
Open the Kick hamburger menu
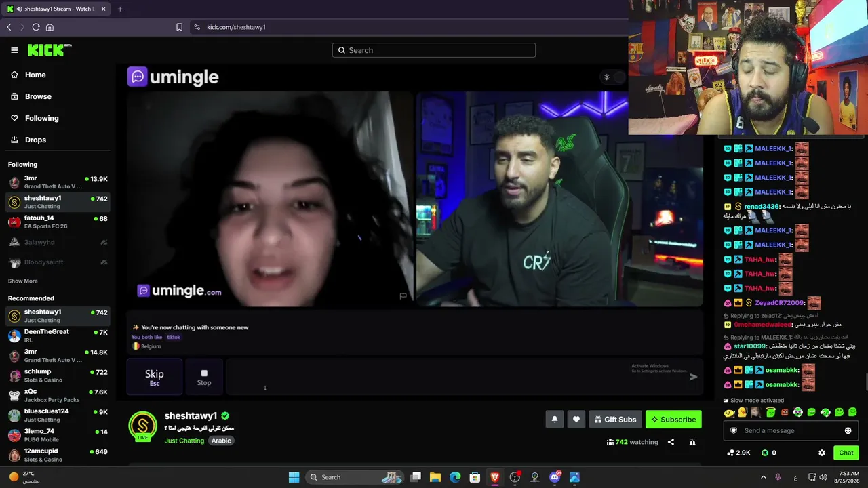[14, 50]
